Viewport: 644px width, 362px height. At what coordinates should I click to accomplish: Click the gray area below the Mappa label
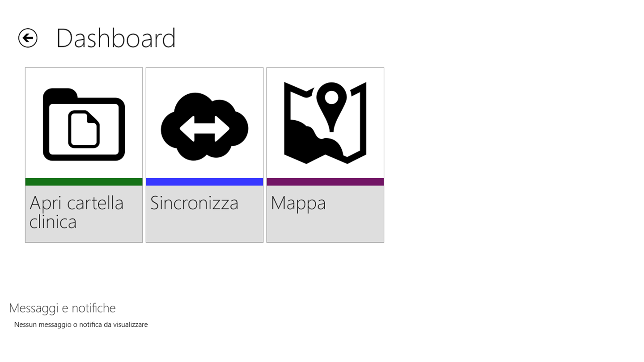325,229
